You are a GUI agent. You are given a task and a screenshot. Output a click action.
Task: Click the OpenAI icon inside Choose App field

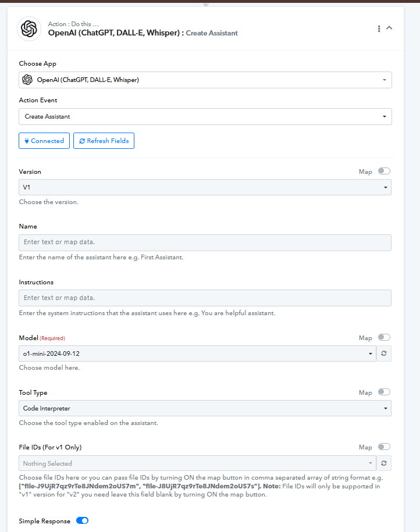pyautogui.click(x=27, y=80)
